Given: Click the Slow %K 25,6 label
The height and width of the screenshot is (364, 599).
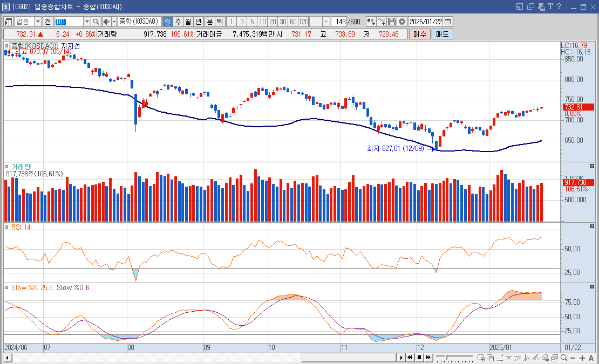Looking at the screenshot, I should [32, 287].
